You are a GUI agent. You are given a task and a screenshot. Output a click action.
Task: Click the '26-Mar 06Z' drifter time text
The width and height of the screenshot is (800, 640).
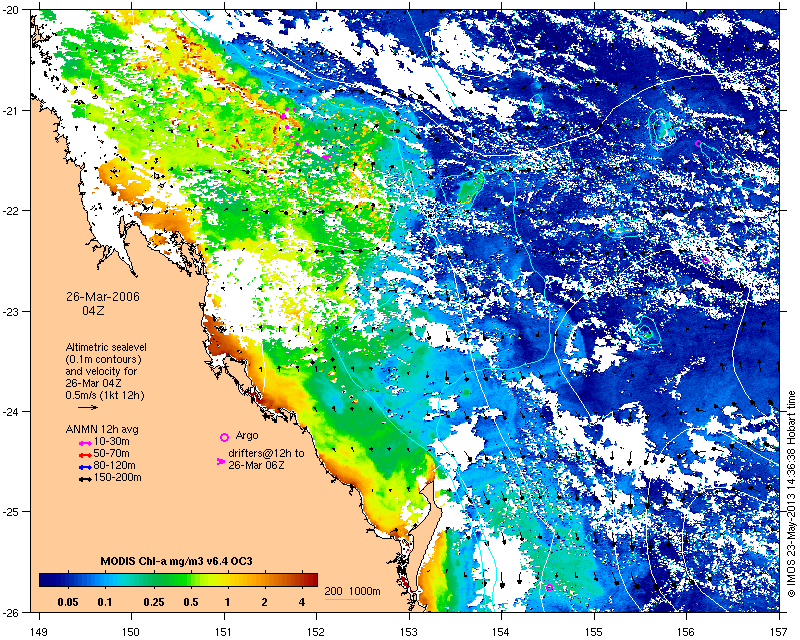(257, 465)
